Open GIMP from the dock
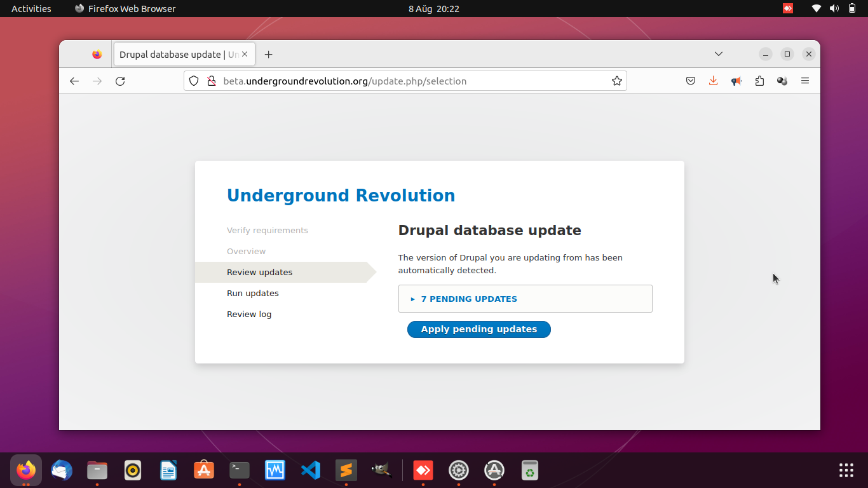 coord(382,470)
